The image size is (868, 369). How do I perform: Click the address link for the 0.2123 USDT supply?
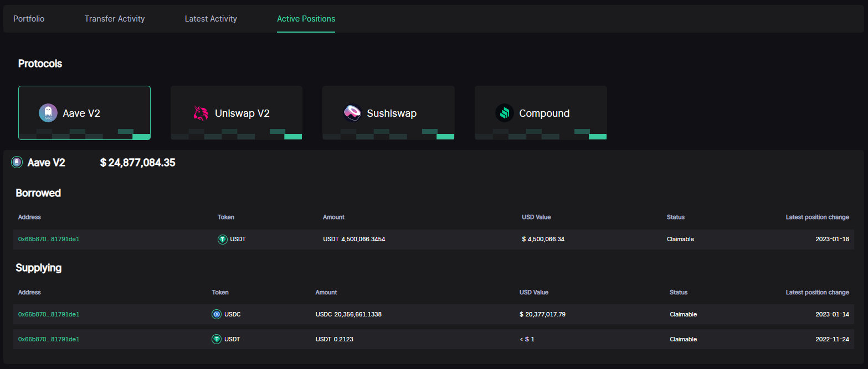point(49,339)
